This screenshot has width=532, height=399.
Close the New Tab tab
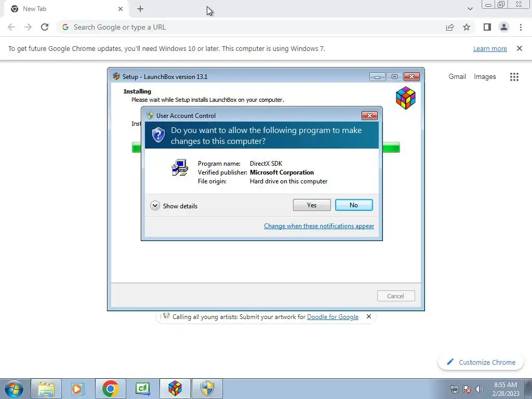point(121,9)
